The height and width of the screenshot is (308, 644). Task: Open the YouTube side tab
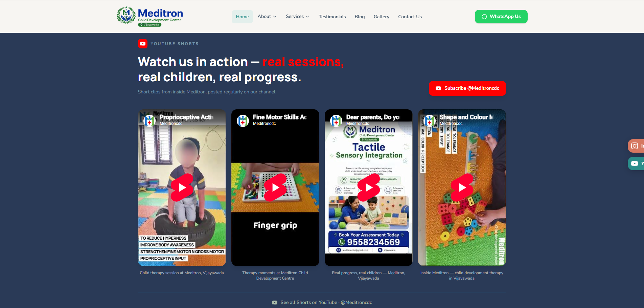(636, 163)
